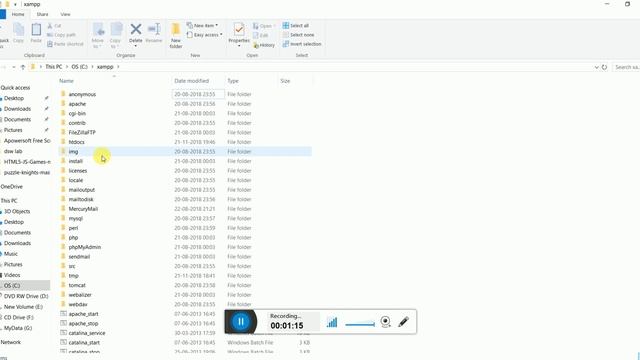
Task: Click Select all in the ribbon
Action: [296, 25]
